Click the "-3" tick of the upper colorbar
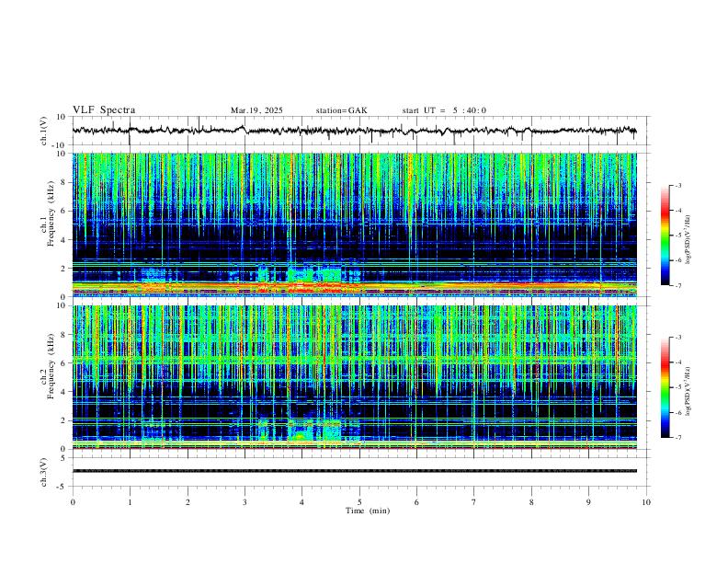 (x=677, y=186)
